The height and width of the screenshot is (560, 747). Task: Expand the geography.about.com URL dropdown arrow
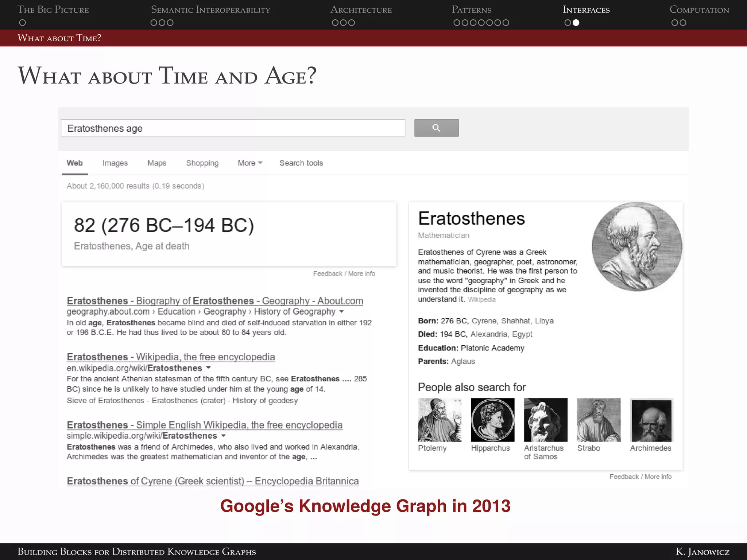[341, 312]
